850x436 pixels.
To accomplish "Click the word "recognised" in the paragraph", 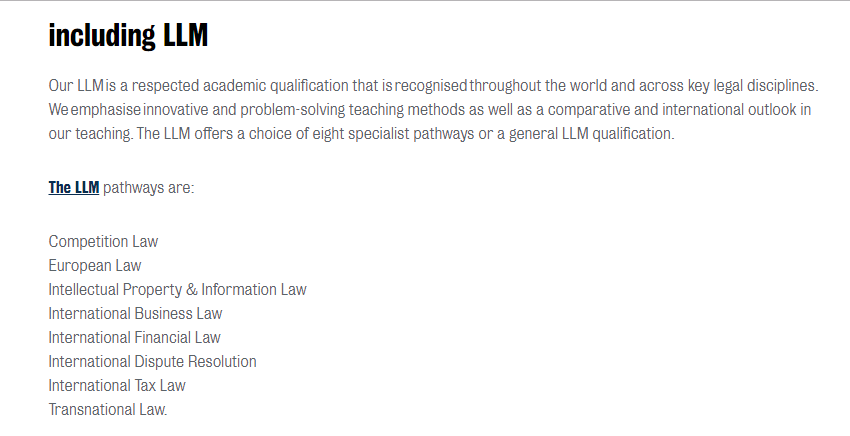I will [431, 86].
